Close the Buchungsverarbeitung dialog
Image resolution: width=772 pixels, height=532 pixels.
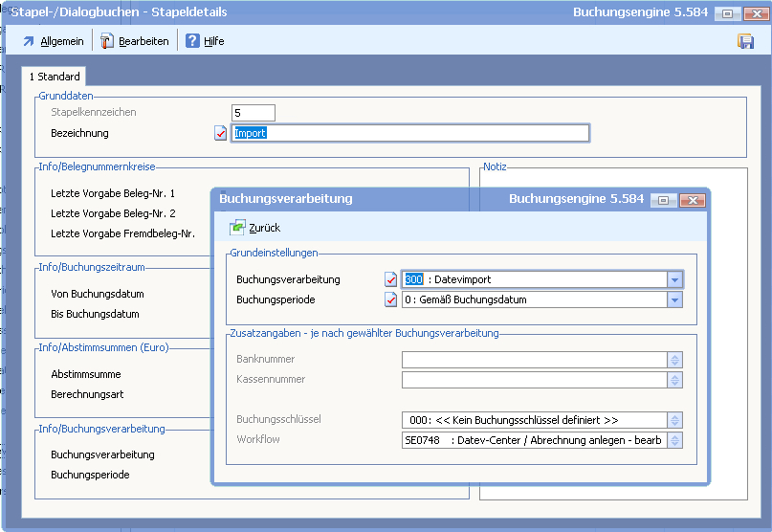click(692, 200)
